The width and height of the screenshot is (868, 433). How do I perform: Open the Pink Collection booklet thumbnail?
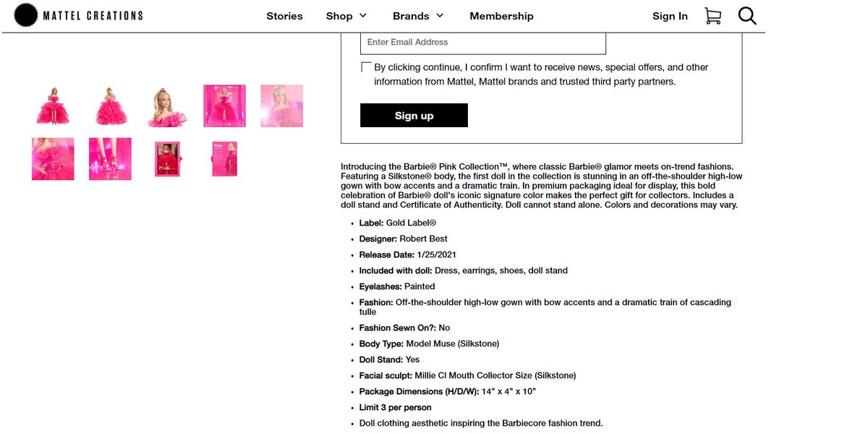224,158
